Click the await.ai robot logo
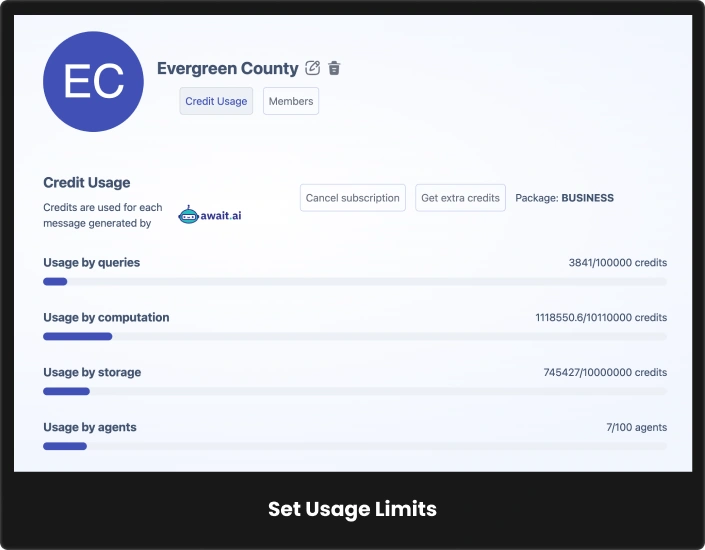Viewport: 705px width, 550px height. tap(210, 215)
